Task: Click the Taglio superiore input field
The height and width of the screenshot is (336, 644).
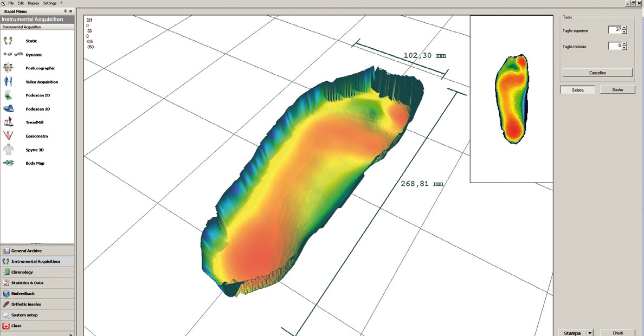Action: click(x=615, y=30)
